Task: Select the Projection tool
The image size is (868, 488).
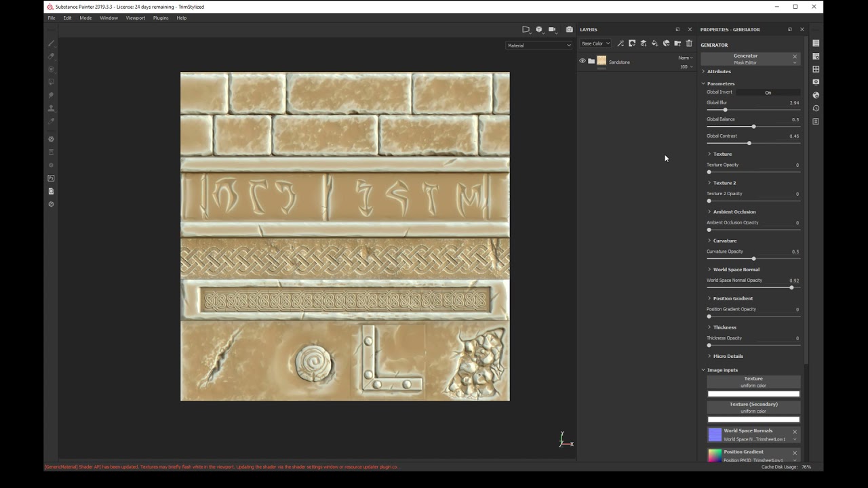Action: click(x=52, y=69)
